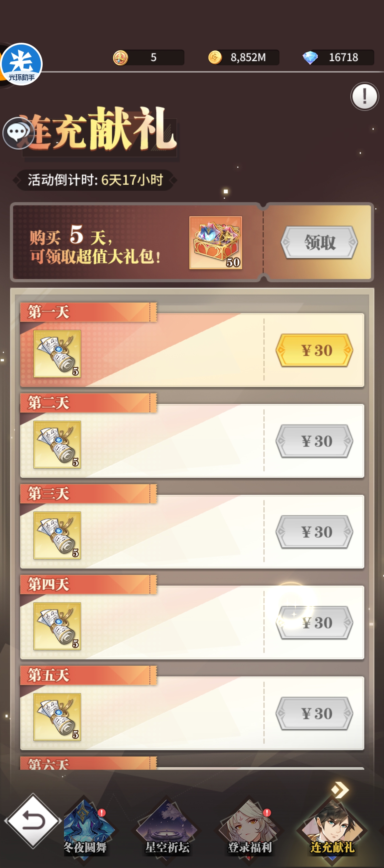Tap the red emblem token icon

coord(120,58)
